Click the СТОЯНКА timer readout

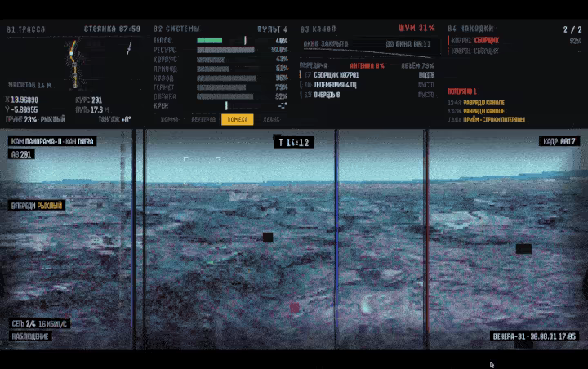[112, 29]
